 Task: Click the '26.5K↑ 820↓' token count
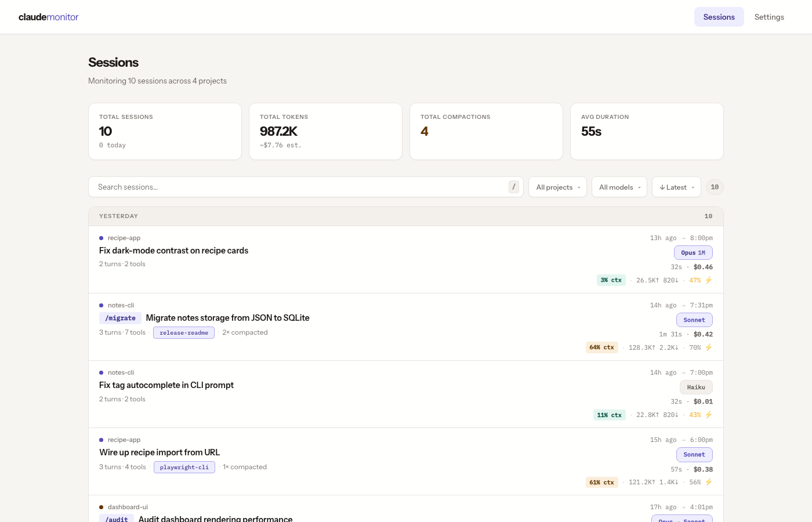[657, 280]
